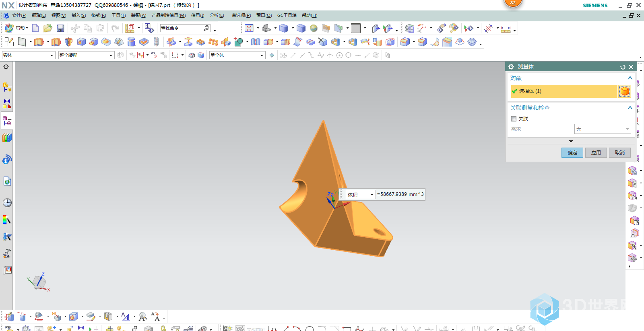Open the 文件(F) menu

point(19,15)
